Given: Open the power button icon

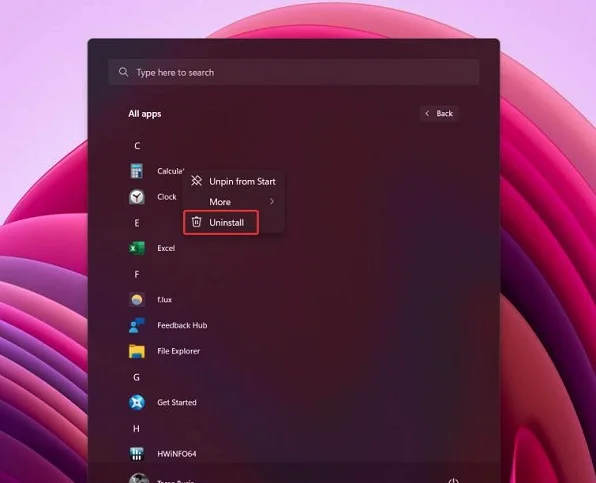Looking at the screenshot, I should pos(453,480).
